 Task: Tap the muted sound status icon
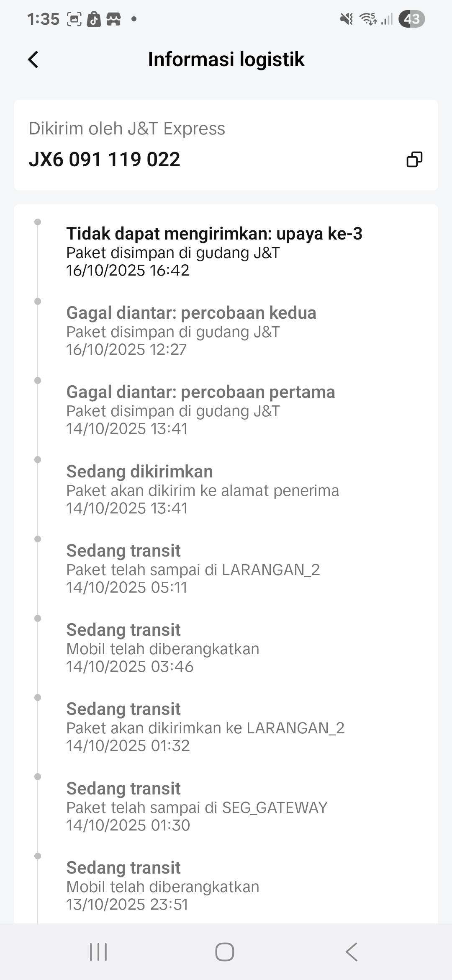[347, 19]
